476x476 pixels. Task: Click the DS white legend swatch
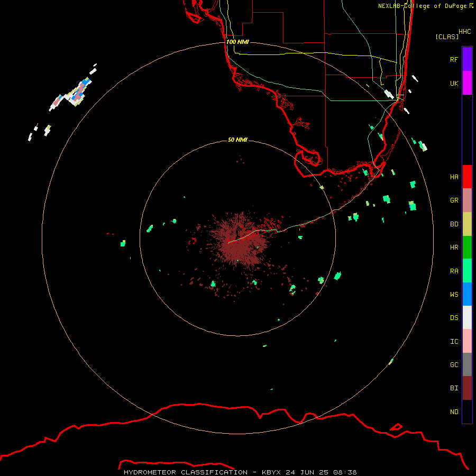[x=467, y=317]
